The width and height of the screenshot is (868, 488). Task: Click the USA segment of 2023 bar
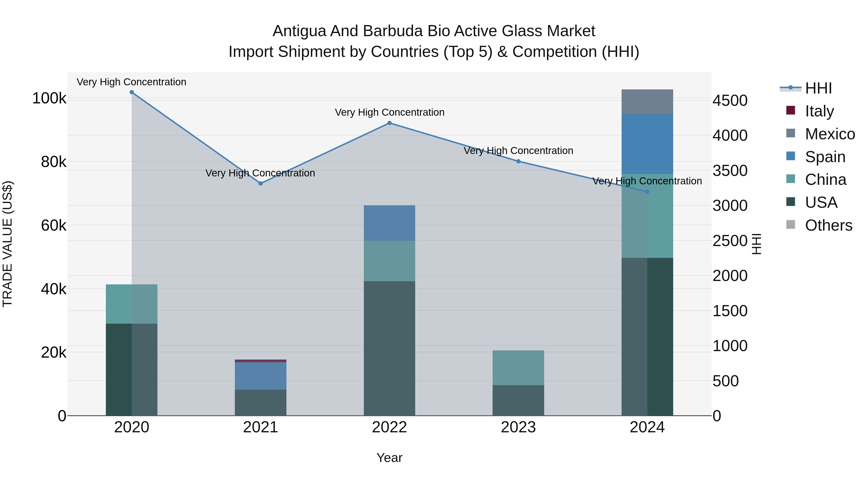tap(518, 401)
